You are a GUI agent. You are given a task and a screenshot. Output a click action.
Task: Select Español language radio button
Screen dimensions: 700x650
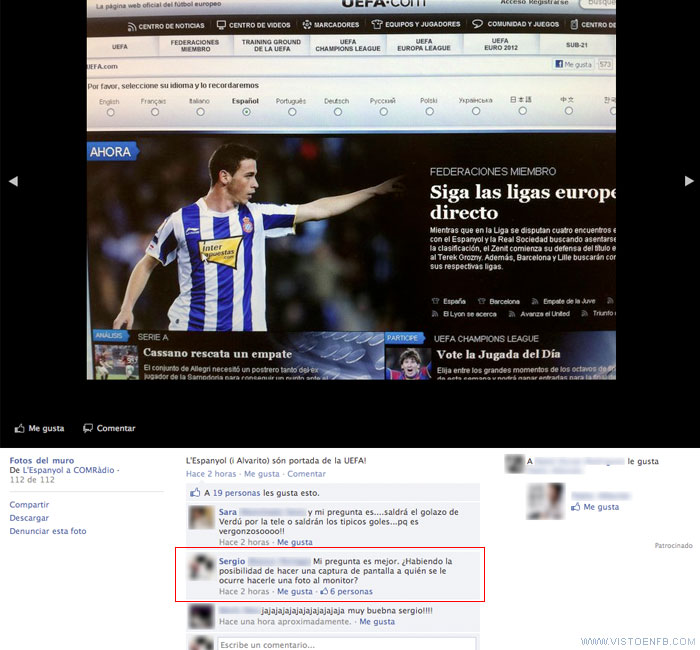(x=246, y=112)
